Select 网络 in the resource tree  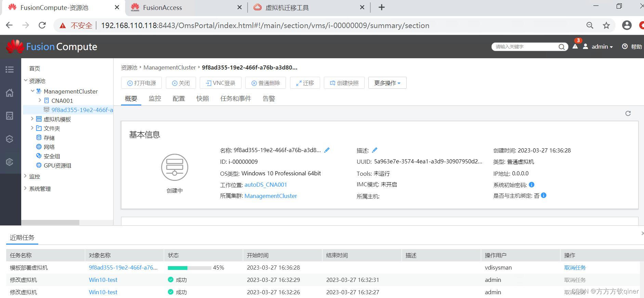point(49,147)
